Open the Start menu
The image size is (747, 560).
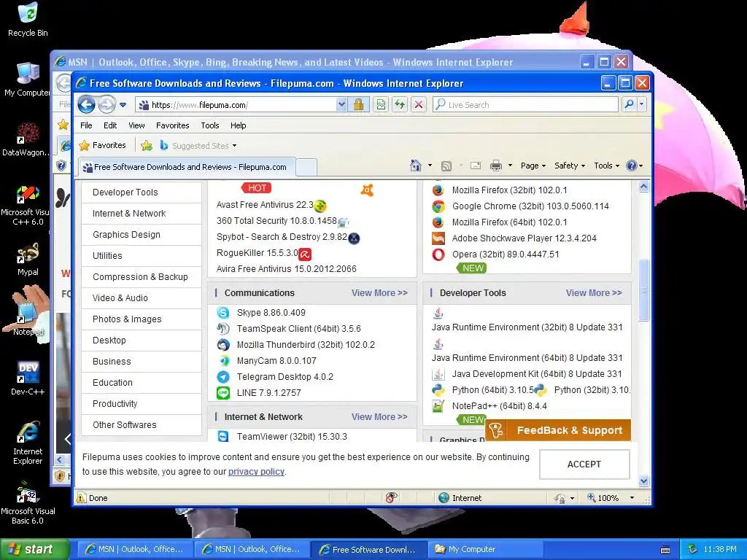(34, 550)
